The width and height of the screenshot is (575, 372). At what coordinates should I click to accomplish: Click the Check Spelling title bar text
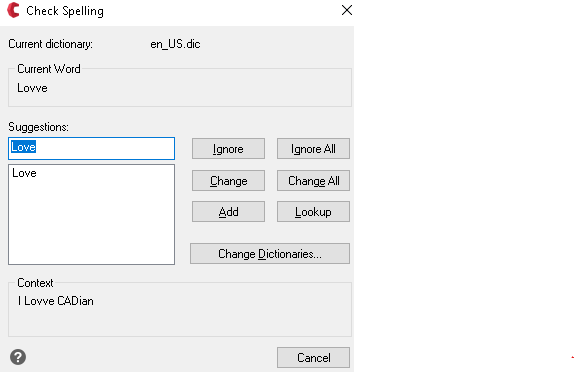coord(65,11)
